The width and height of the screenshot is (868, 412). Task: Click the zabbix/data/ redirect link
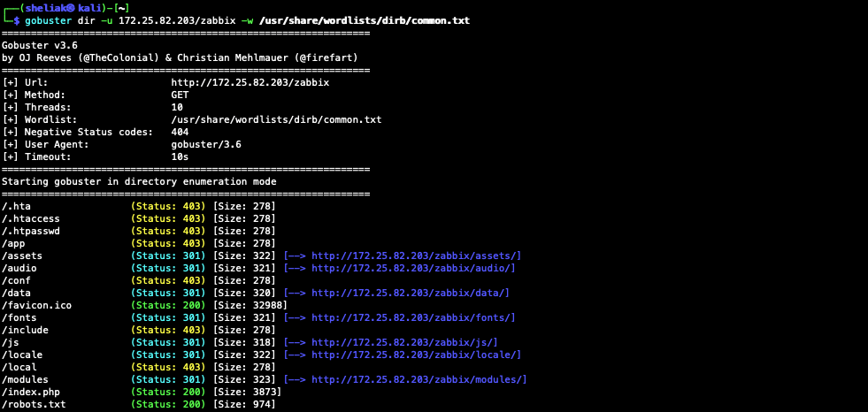click(x=410, y=293)
